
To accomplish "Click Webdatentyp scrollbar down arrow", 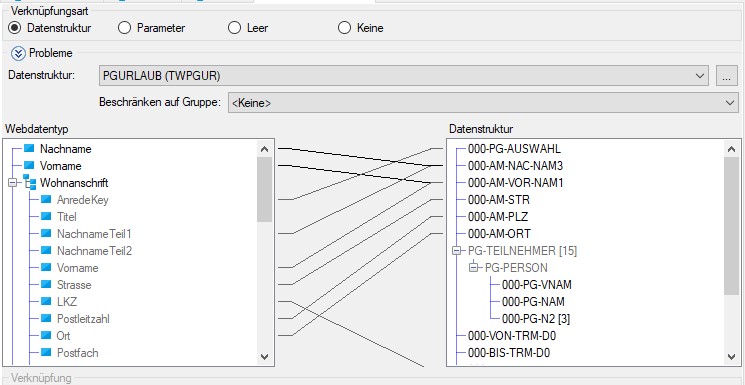I will [265, 356].
